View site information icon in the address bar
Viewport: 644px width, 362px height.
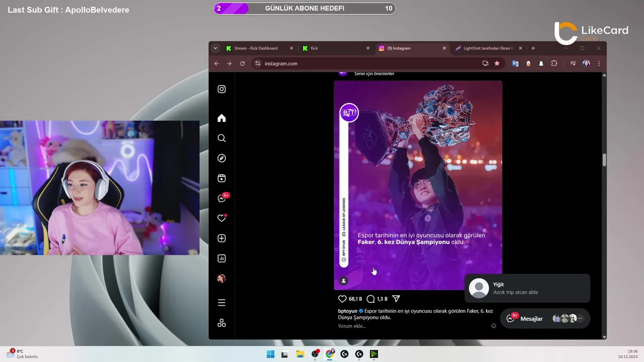258,63
